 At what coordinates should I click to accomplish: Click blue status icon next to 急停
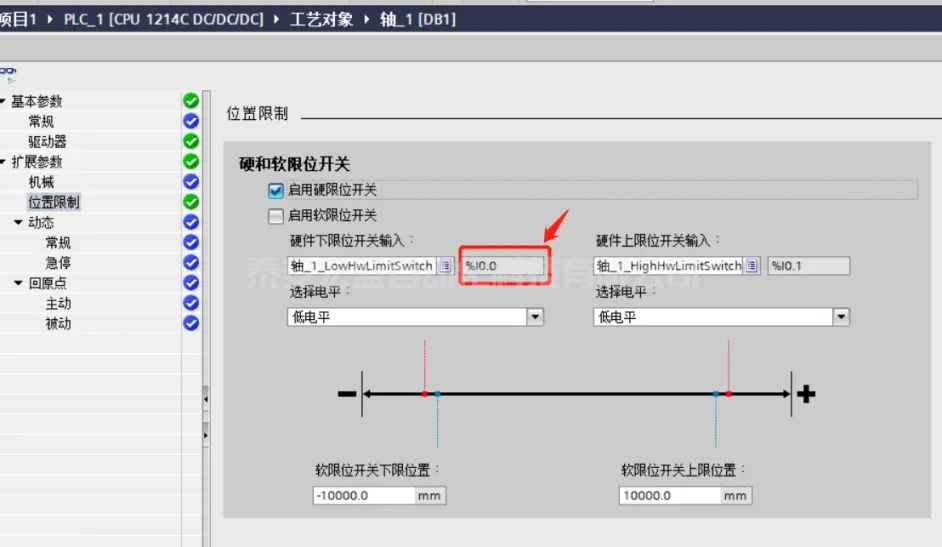[191, 263]
